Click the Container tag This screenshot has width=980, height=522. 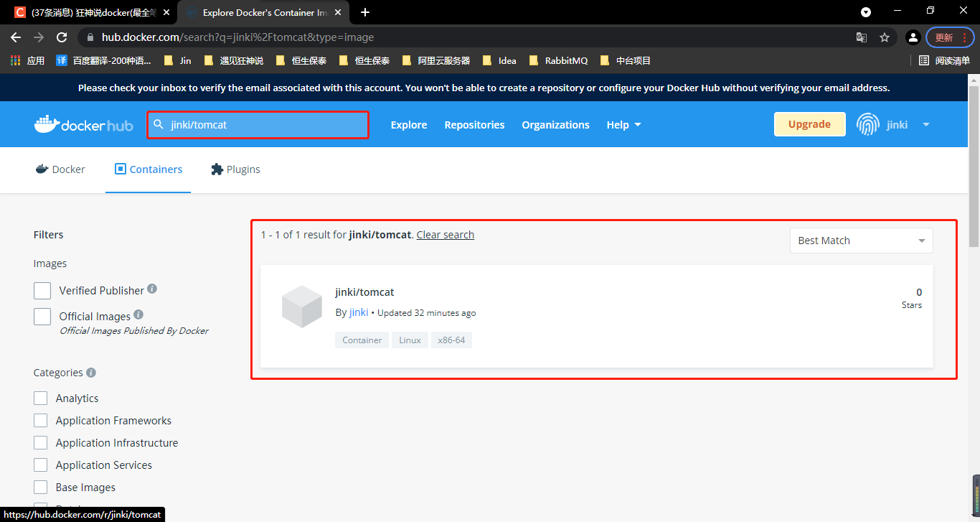tap(362, 340)
